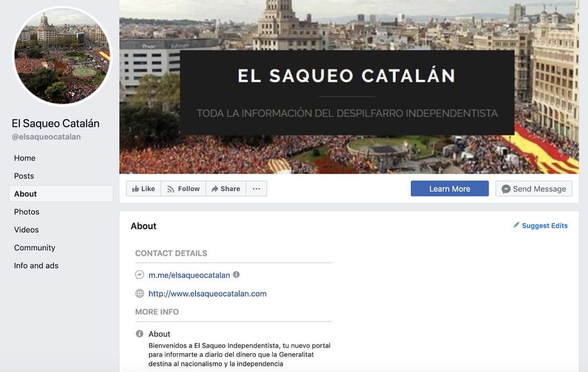Image resolution: width=588 pixels, height=372 pixels.
Task: Click the globe icon beside website URL
Action: click(140, 293)
